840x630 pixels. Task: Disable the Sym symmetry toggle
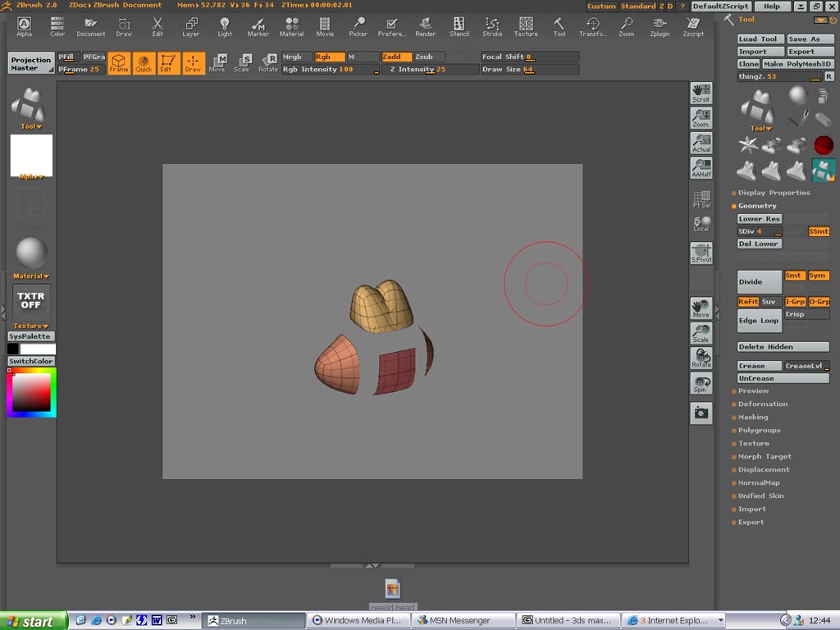coord(818,276)
